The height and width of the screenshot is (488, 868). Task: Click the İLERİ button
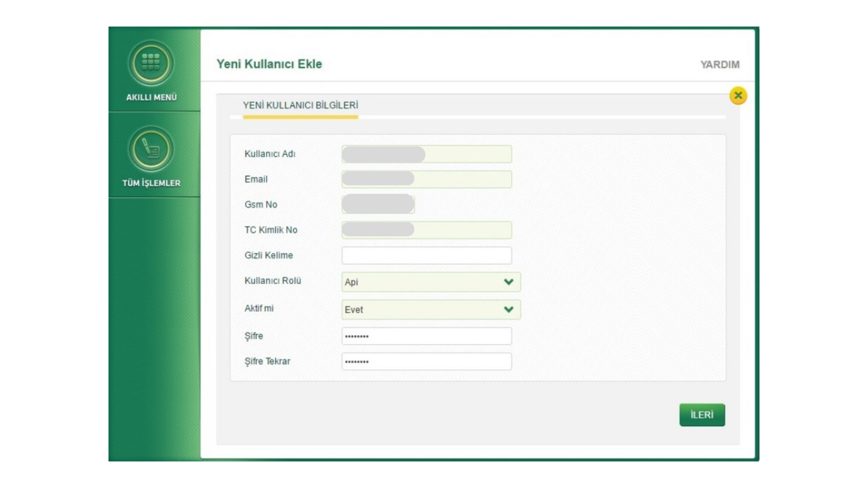702,415
